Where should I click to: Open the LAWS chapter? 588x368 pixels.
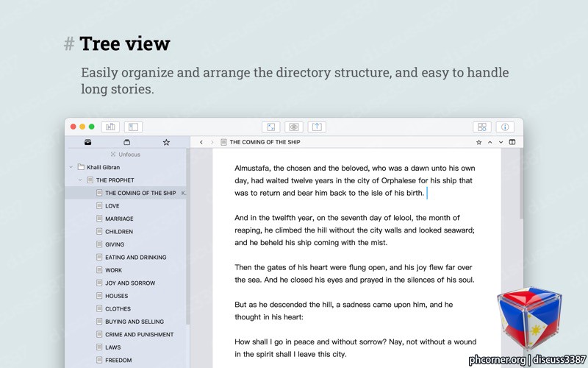113,347
